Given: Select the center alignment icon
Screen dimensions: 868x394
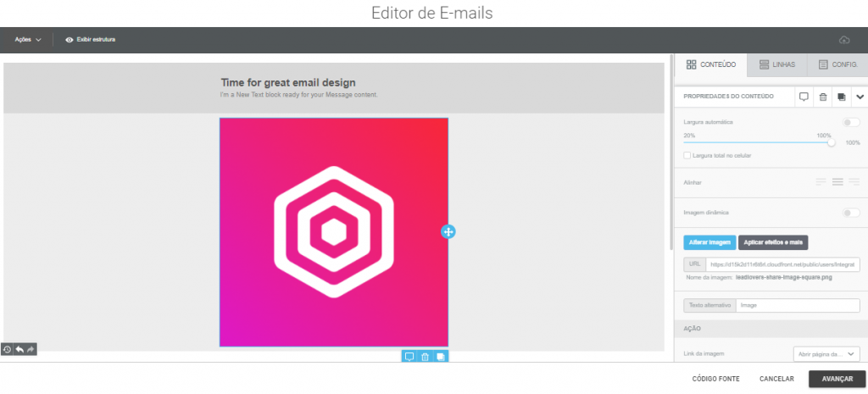Looking at the screenshot, I should pos(837,182).
